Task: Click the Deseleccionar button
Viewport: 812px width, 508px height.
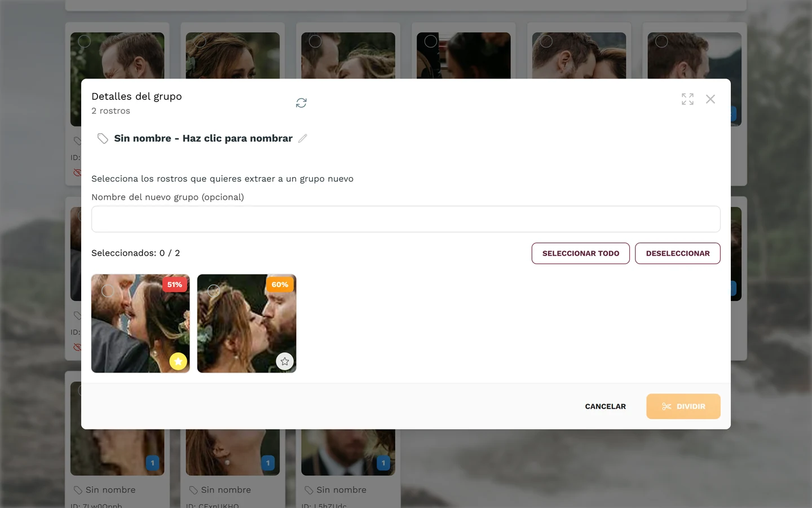Action: [678, 253]
